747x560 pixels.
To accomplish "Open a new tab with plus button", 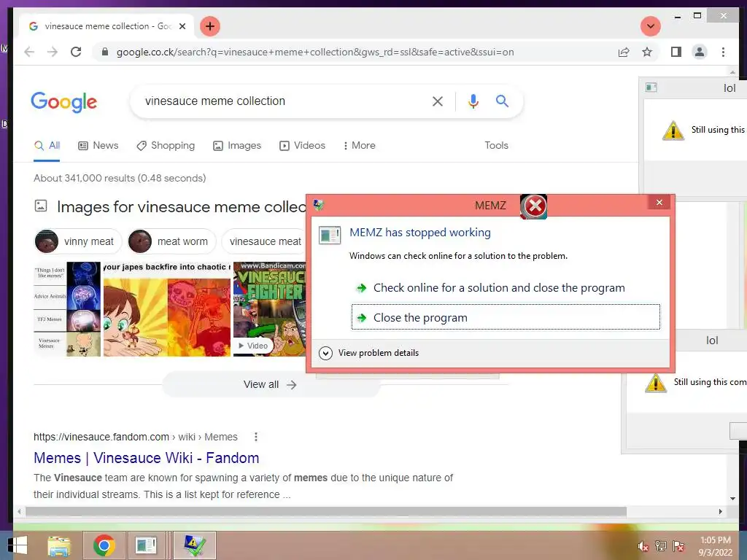I will pos(210,26).
